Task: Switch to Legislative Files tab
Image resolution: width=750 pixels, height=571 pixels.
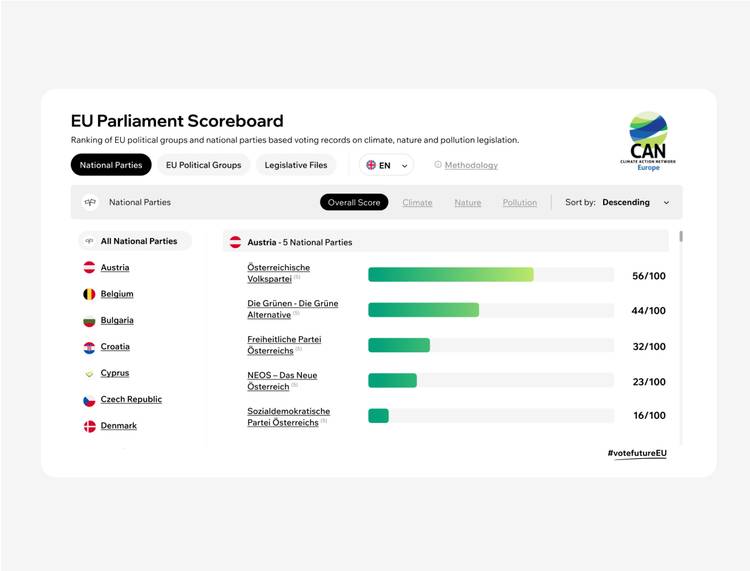Action: click(x=296, y=165)
